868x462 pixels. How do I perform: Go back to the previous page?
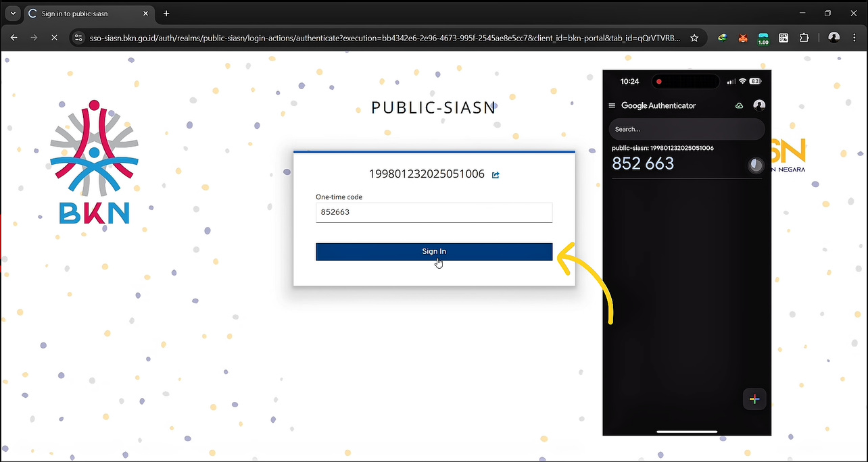click(14, 38)
